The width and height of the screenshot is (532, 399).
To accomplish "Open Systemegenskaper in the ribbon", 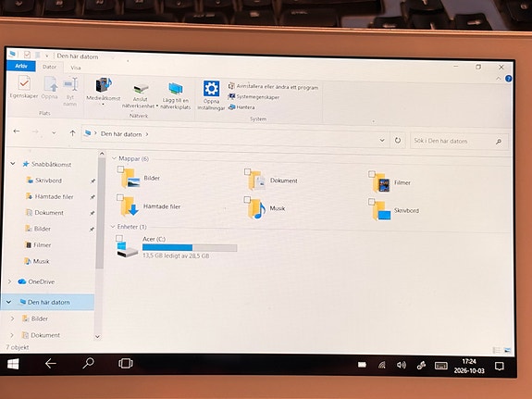I will point(254,97).
